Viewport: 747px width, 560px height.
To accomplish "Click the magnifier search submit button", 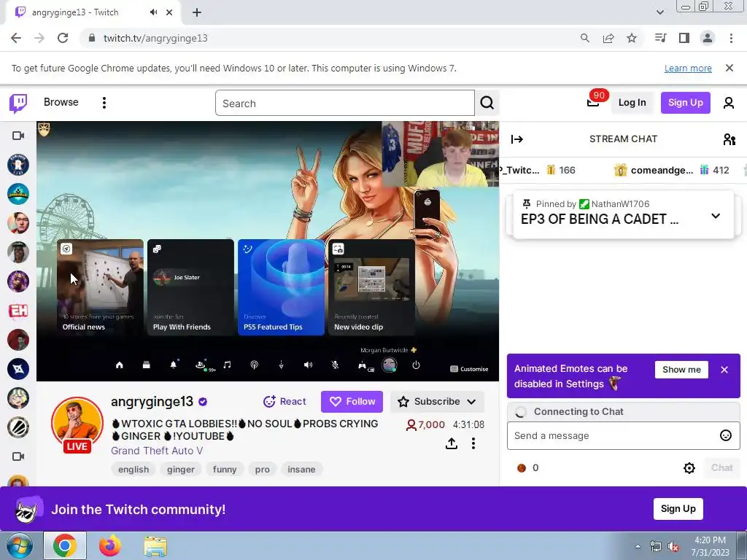I will click(487, 103).
